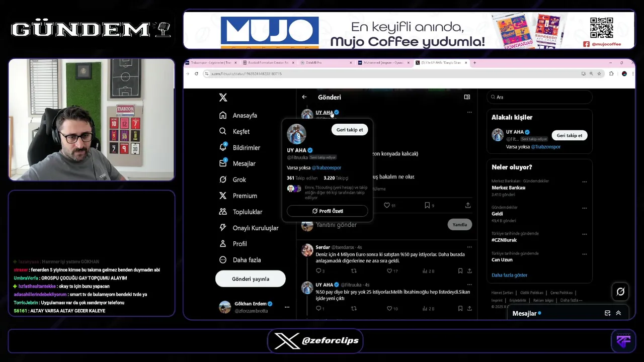Reload the page in browser

point(196,74)
